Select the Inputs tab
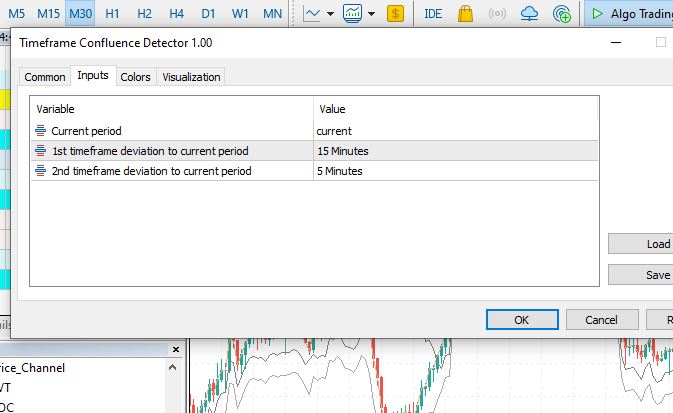Viewport: 673px width, 413px height. (x=93, y=76)
